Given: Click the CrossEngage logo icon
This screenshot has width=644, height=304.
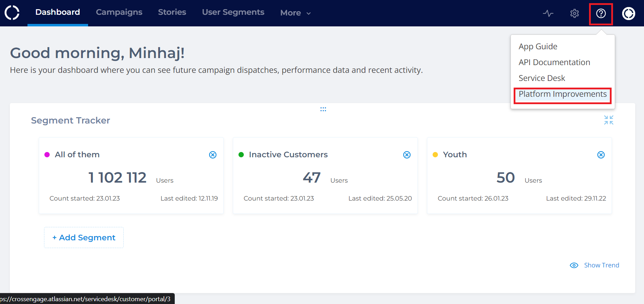Looking at the screenshot, I should 12,13.
